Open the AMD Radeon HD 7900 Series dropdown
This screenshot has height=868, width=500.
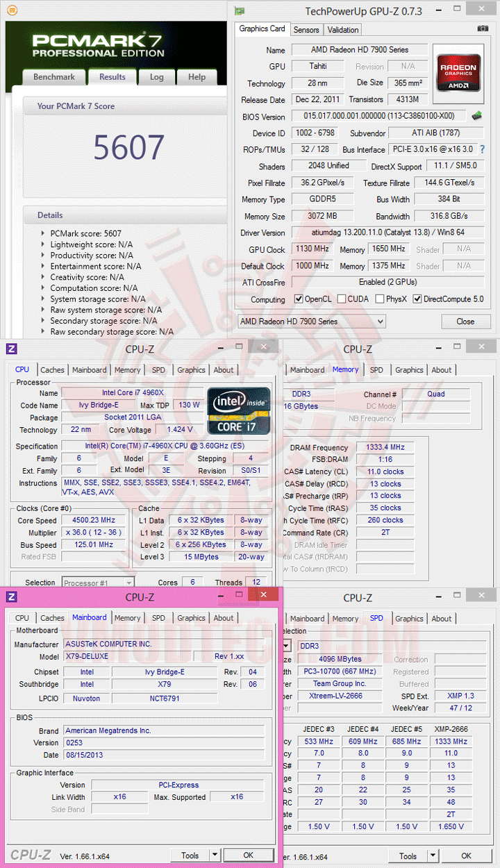tap(311, 322)
